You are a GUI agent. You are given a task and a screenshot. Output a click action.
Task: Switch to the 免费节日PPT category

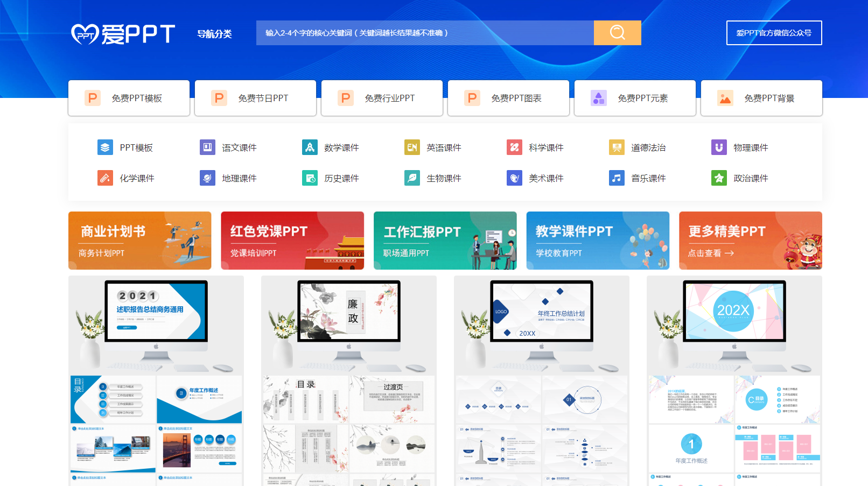click(255, 98)
